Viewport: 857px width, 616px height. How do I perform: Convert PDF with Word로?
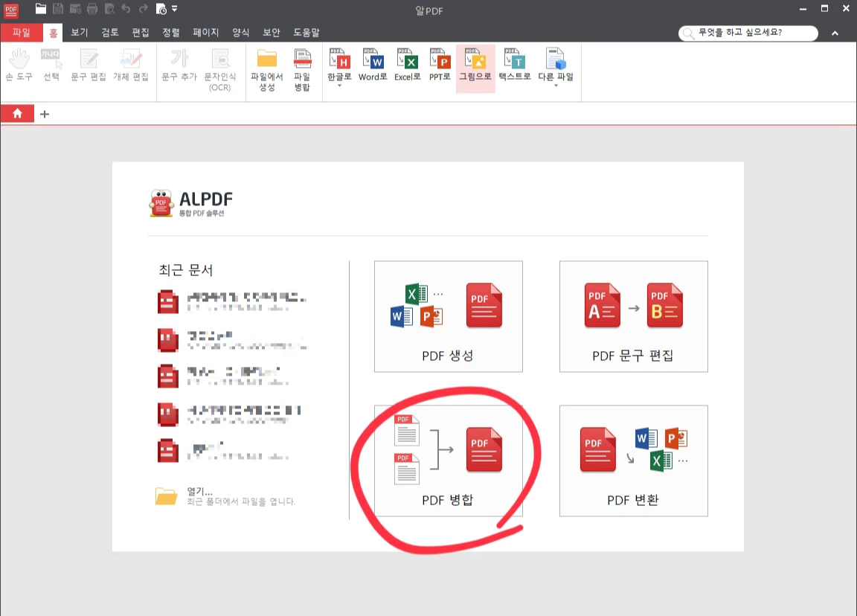point(372,65)
